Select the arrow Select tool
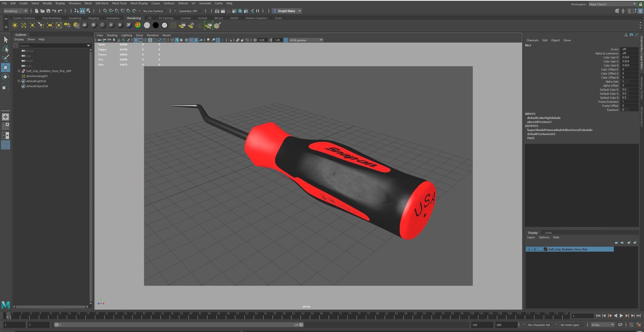 (x=6, y=40)
